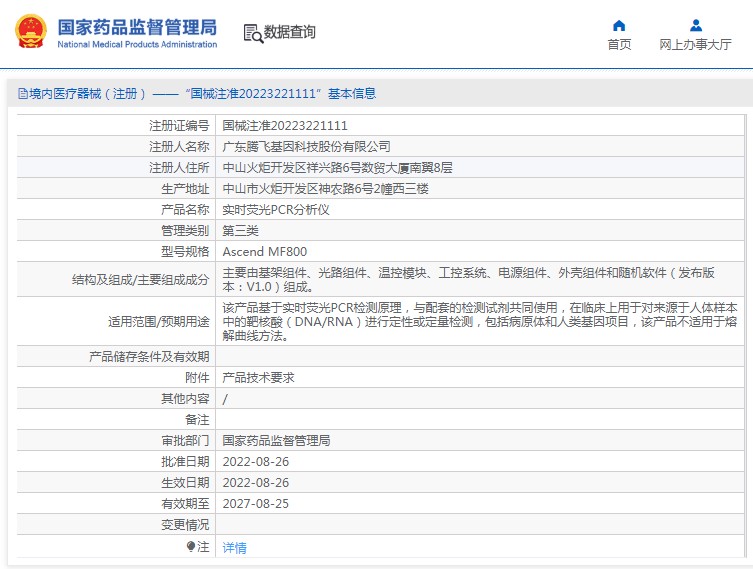The width and height of the screenshot is (753, 569).
Task: Click the national emblem logo
Action: click(31, 32)
